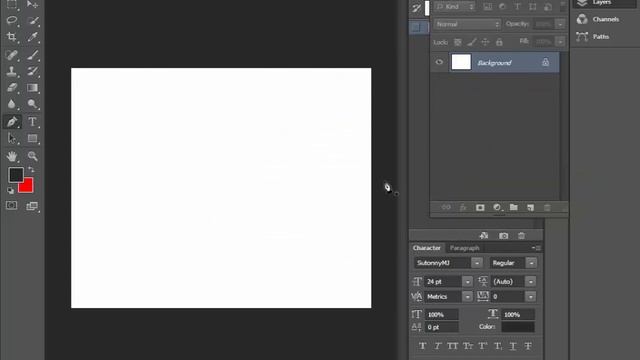The image size is (640, 360).
Task: Open the Channels panel
Action: coord(605,19)
